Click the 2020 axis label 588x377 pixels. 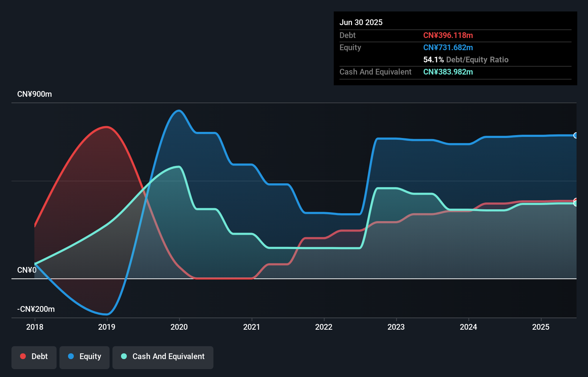[x=179, y=327]
